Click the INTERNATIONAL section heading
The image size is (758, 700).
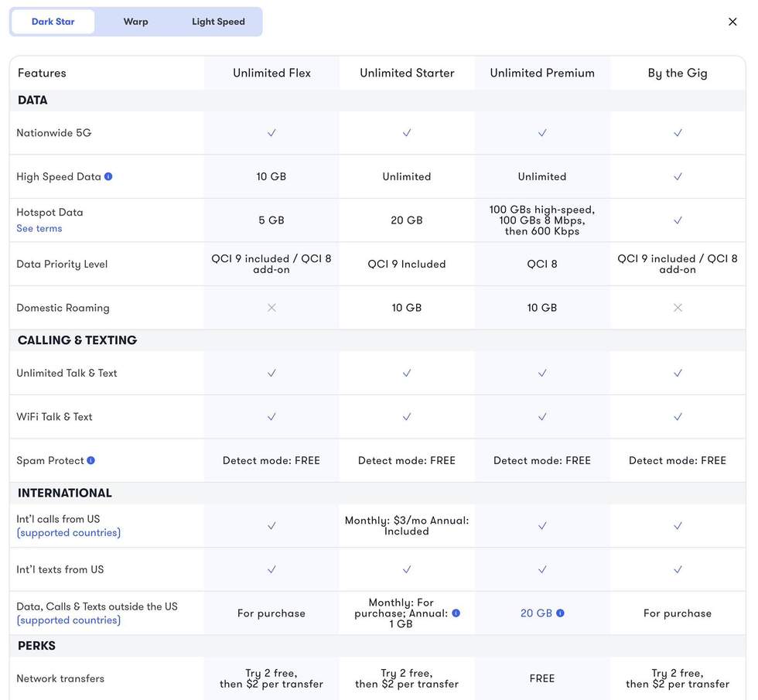[x=65, y=493]
